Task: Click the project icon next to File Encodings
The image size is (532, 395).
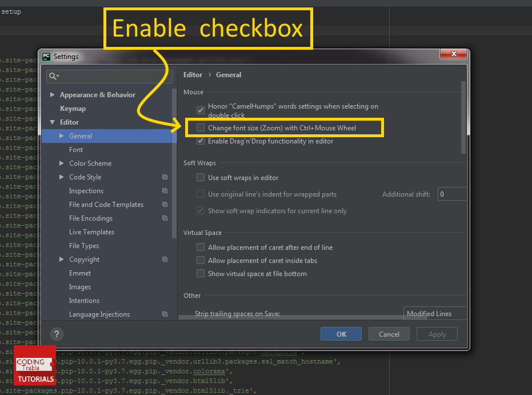Action: point(165,218)
